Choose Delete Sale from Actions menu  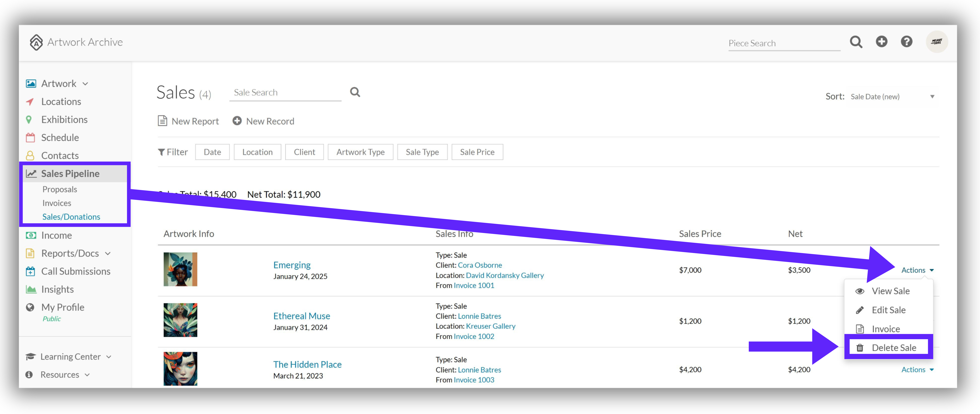(888, 347)
